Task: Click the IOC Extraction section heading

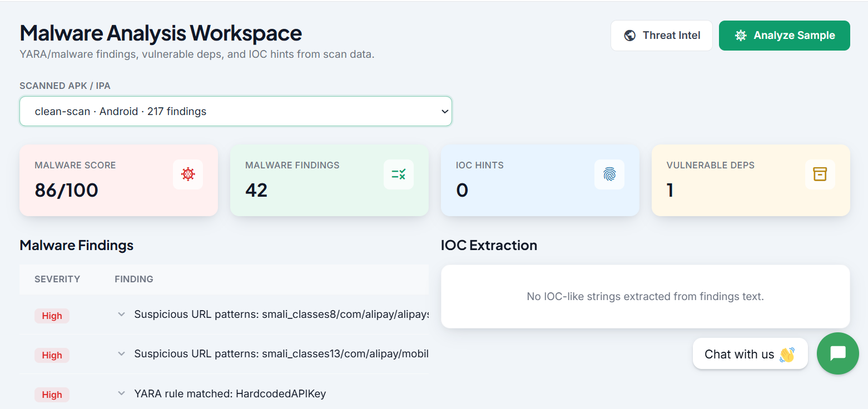Action: click(489, 245)
